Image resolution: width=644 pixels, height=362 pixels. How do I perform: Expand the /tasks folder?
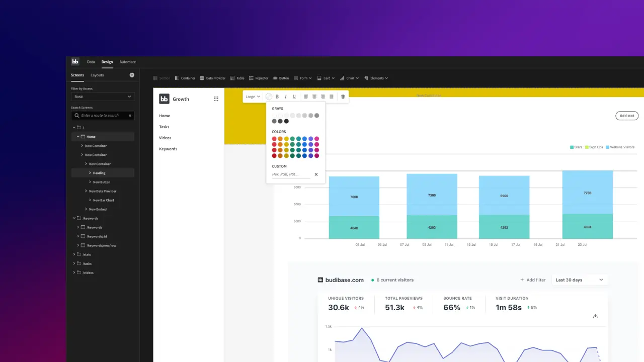(74, 263)
